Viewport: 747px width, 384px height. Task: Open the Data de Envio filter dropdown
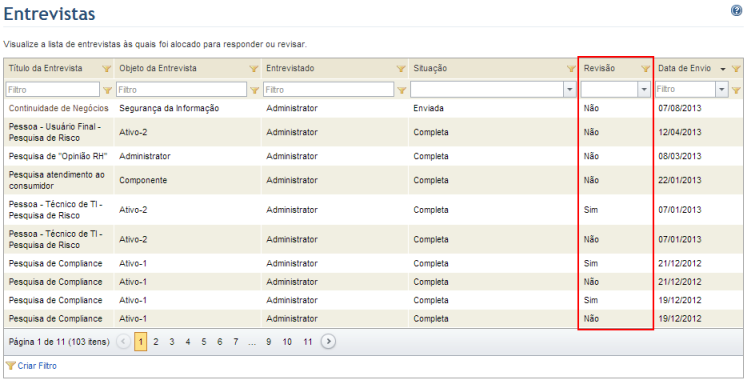click(x=722, y=90)
